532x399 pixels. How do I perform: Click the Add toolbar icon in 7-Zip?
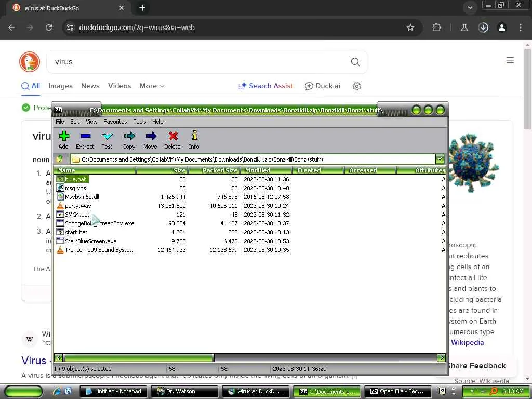coord(64,136)
